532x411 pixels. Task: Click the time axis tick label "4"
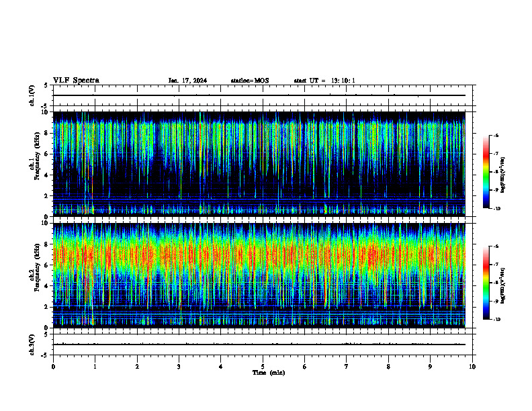click(x=221, y=367)
